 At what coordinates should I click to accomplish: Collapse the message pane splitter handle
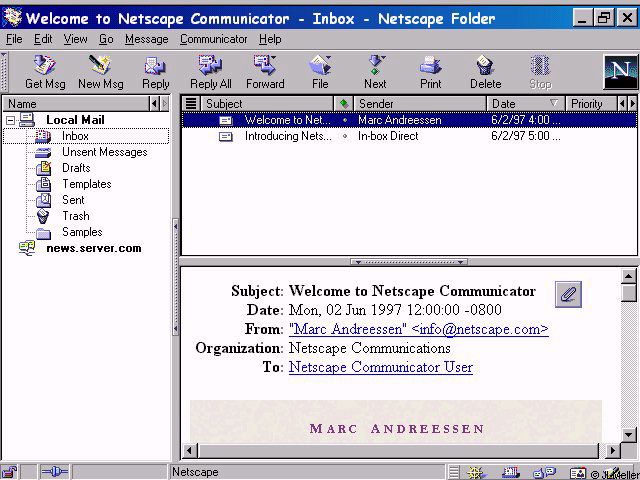409,262
